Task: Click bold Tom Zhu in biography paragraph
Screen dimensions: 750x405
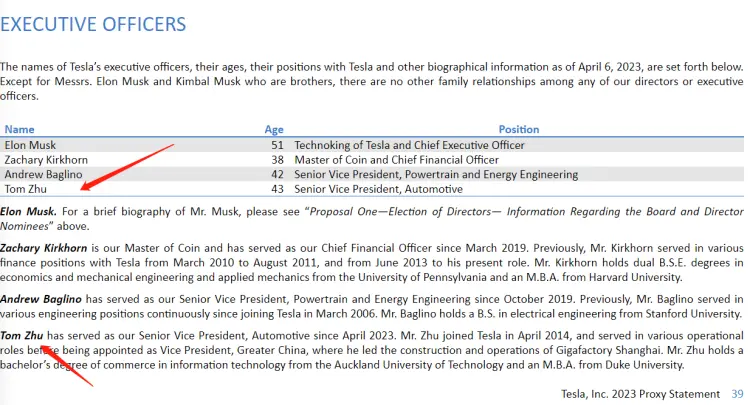Action: point(23,335)
